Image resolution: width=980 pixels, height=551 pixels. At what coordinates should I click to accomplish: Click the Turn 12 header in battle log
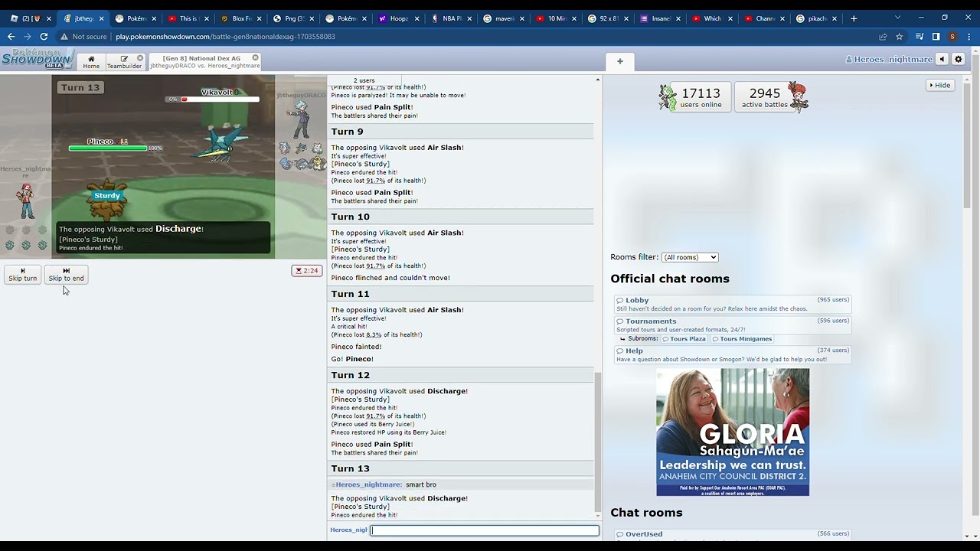point(462,375)
